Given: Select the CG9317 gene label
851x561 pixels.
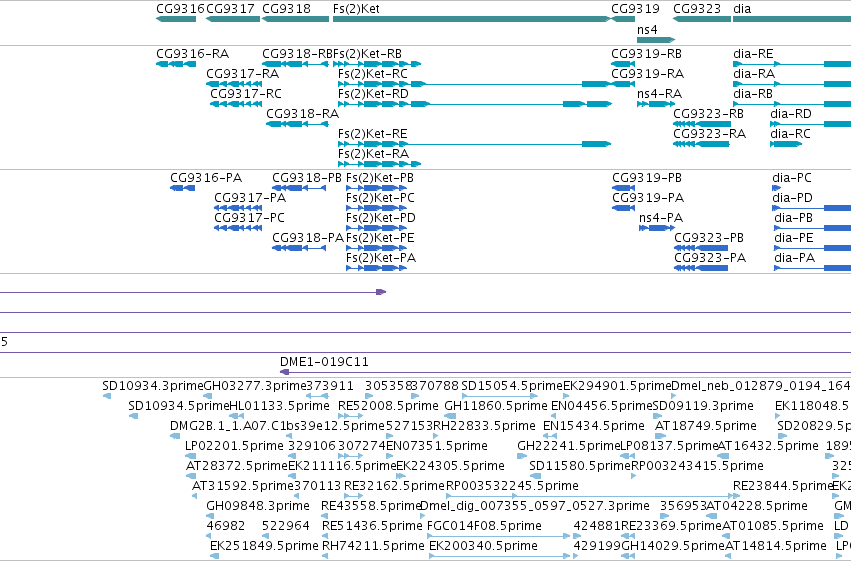Looking at the screenshot, I should (230, 9).
